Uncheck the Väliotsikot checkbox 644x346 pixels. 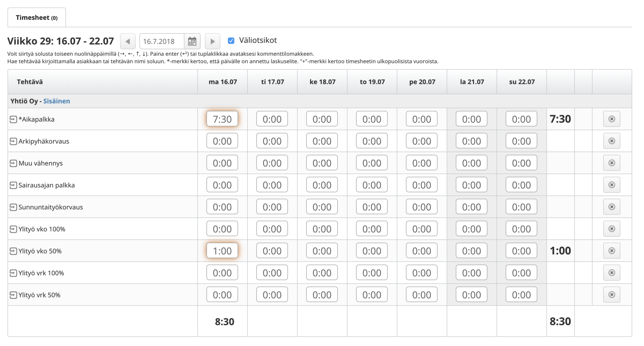[231, 41]
